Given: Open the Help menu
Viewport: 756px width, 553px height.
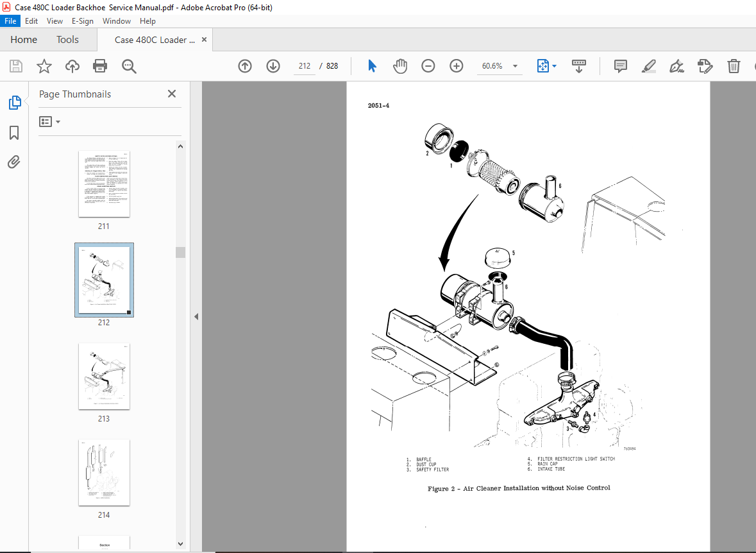Looking at the screenshot, I should (x=147, y=21).
